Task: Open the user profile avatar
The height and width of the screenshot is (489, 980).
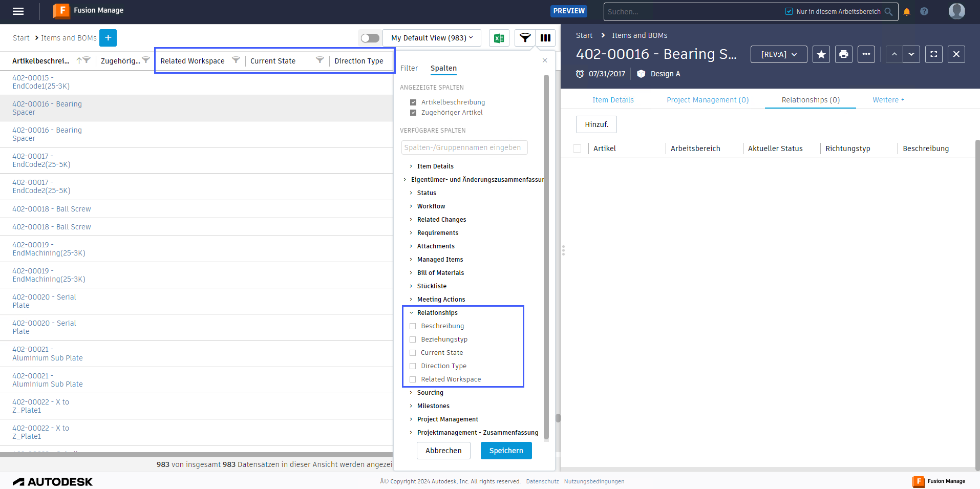Action: pos(956,11)
